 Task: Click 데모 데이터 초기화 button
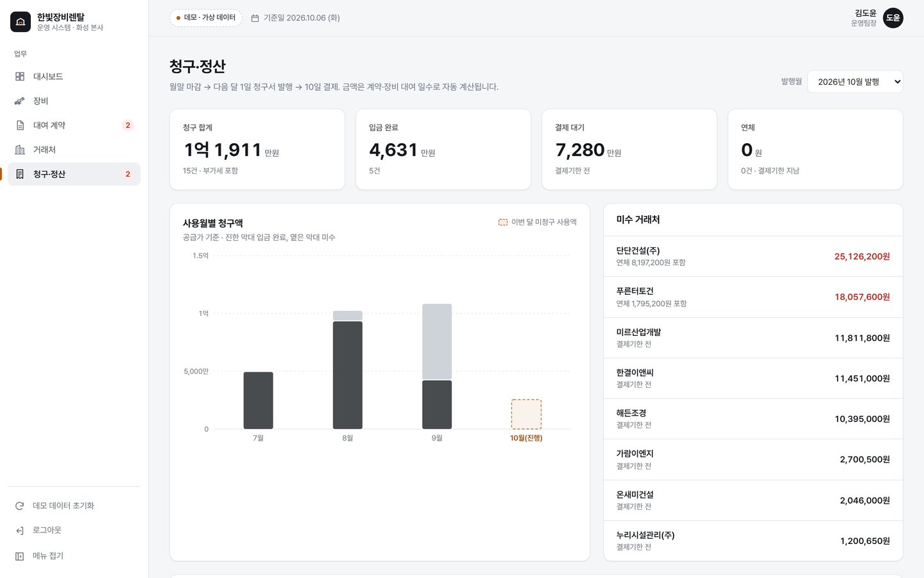tap(74, 506)
